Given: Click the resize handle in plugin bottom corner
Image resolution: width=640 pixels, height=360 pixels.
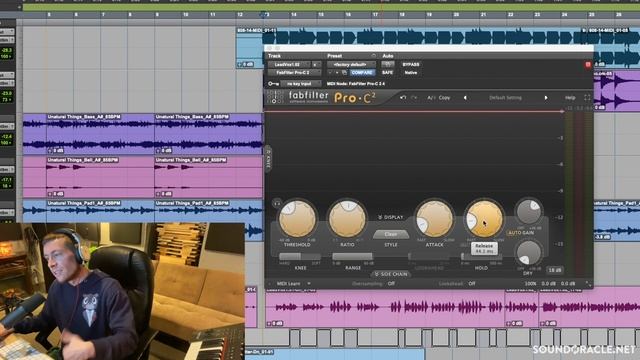Looking at the screenshot, I should 588,284.
